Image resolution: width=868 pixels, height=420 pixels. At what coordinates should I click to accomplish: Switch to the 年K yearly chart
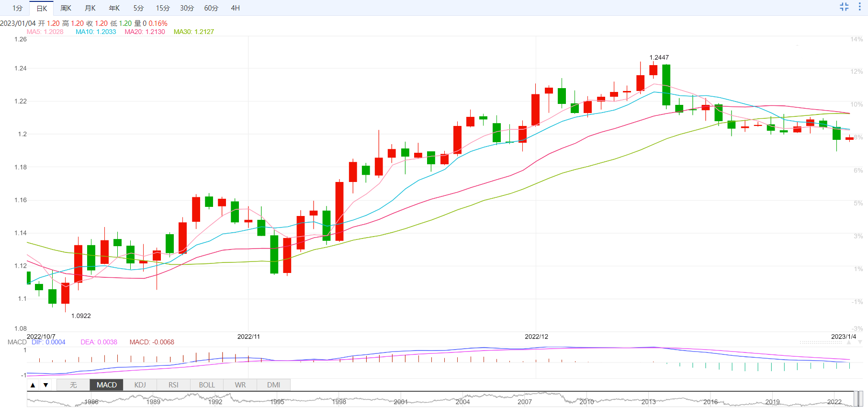114,8
